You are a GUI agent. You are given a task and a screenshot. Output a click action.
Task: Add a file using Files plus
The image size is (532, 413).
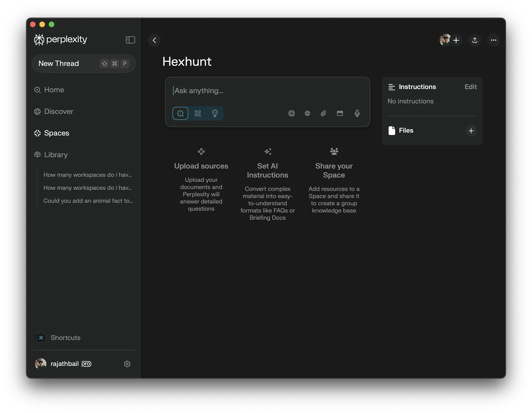tap(471, 131)
